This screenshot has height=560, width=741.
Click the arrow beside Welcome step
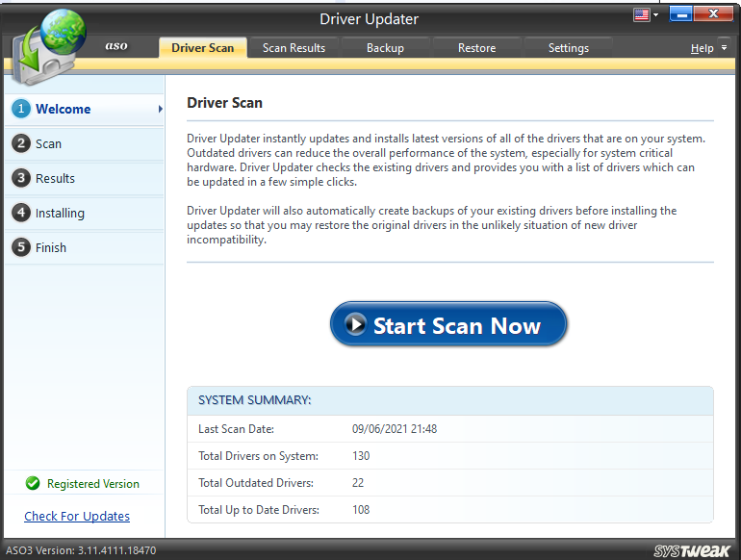[160, 109]
